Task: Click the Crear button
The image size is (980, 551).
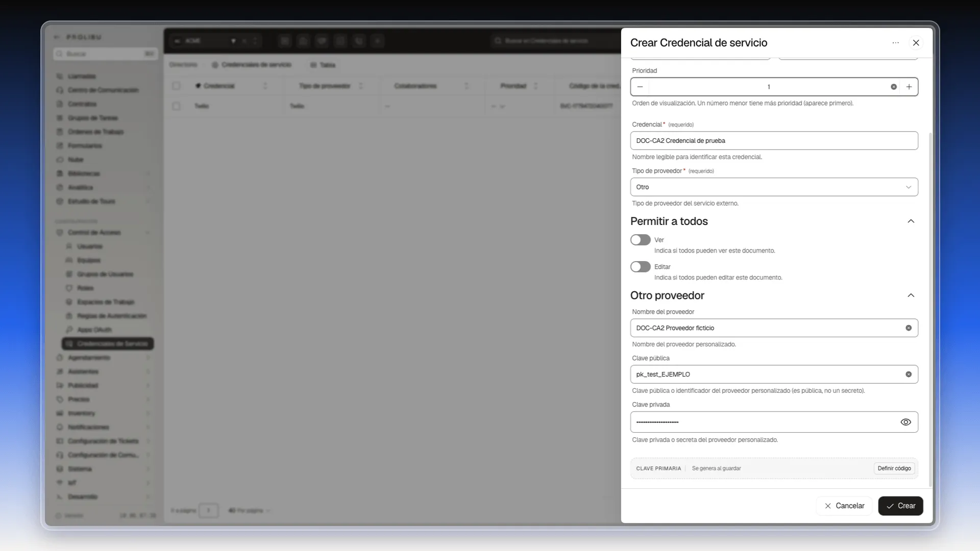Action: pos(900,506)
